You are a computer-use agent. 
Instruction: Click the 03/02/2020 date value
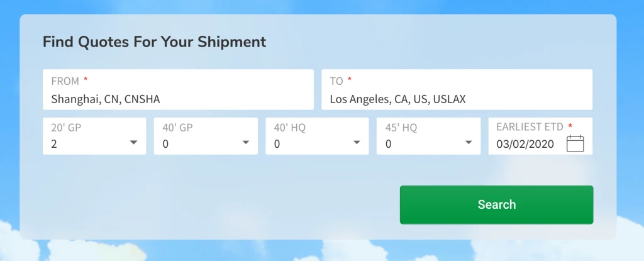coord(525,144)
